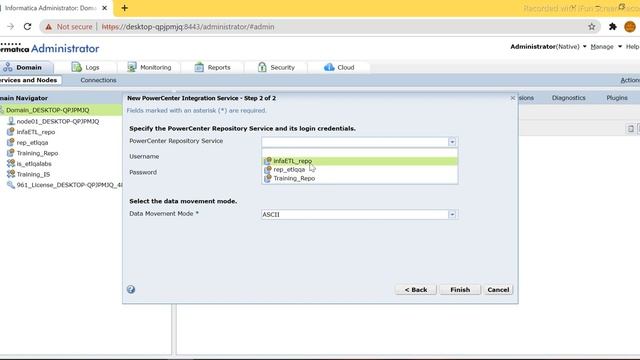The image size is (640, 360).
Task: Click the Cloud icon
Action: 329,67
